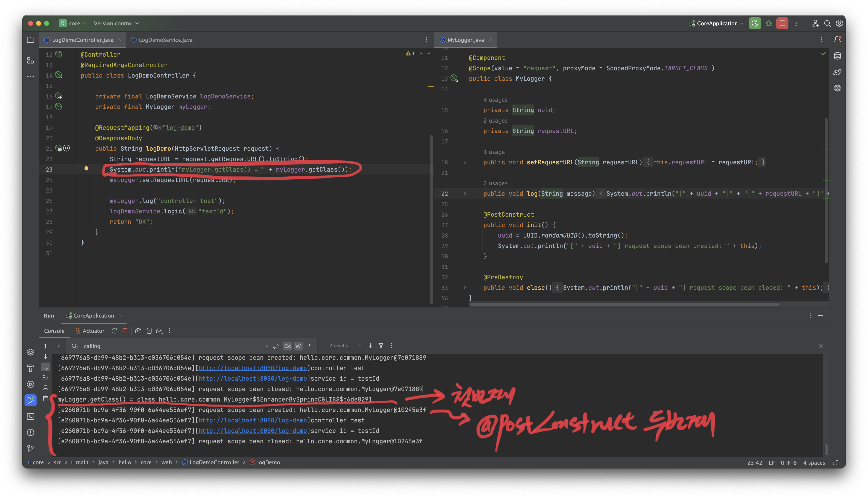Open Search Everywhere magnifier icon
This screenshot has width=868, height=498.
[827, 23]
